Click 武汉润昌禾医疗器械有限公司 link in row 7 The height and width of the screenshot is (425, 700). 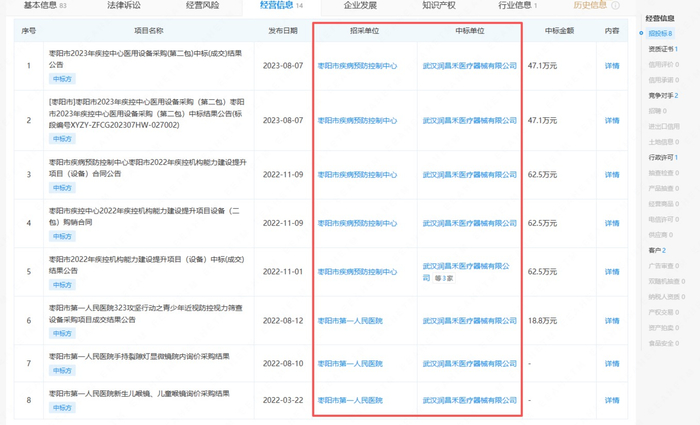coord(470,363)
